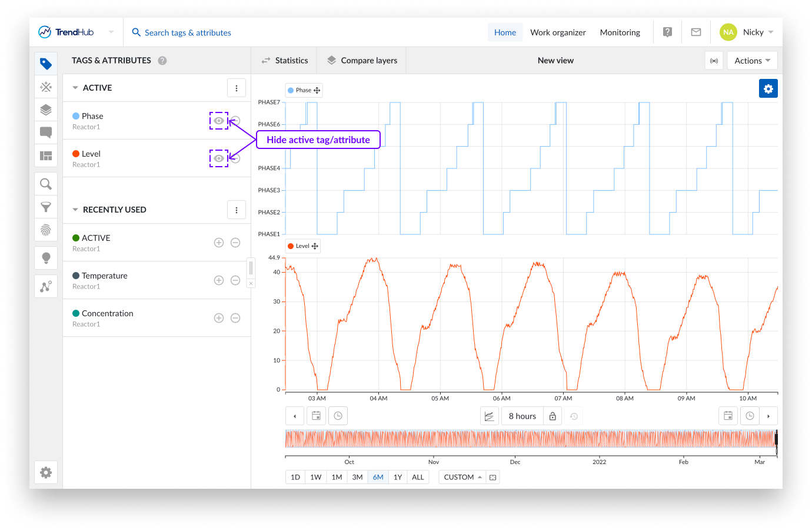Open the fingerprint tool in sidebar
Screen dimensions: 812x530
pos(46,230)
